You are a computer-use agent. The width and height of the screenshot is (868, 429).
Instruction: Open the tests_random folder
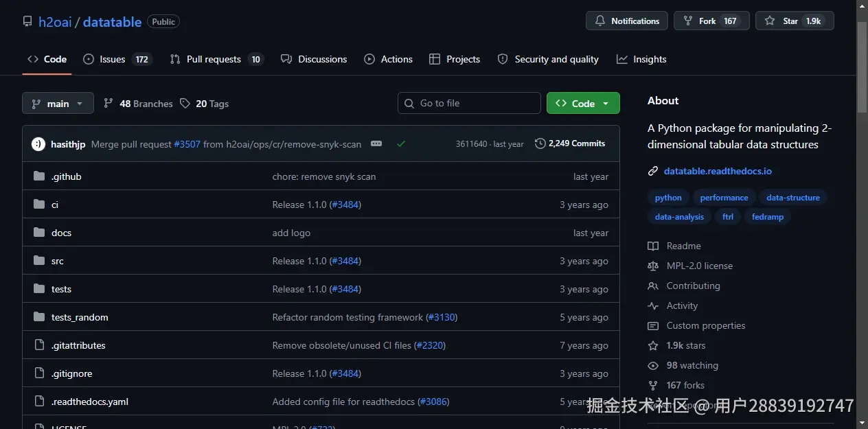[x=80, y=317]
